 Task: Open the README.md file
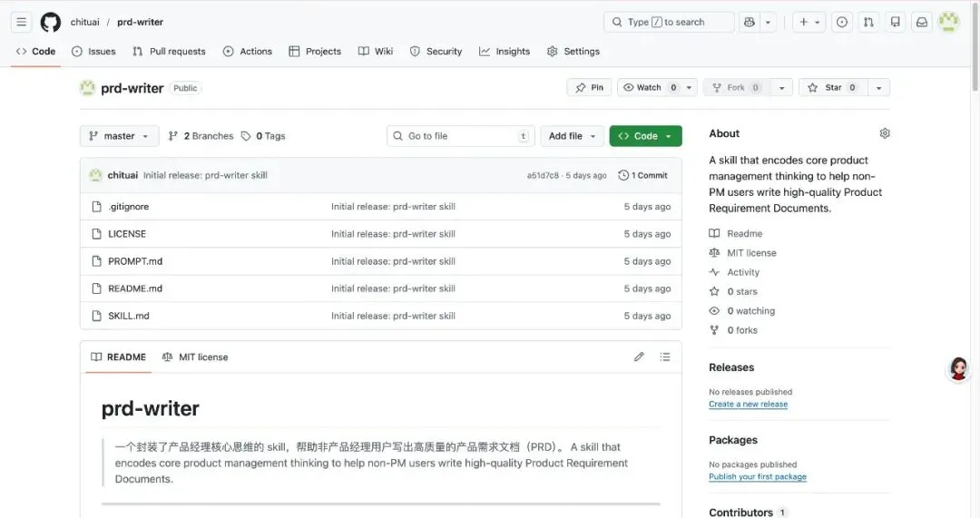pos(135,288)
